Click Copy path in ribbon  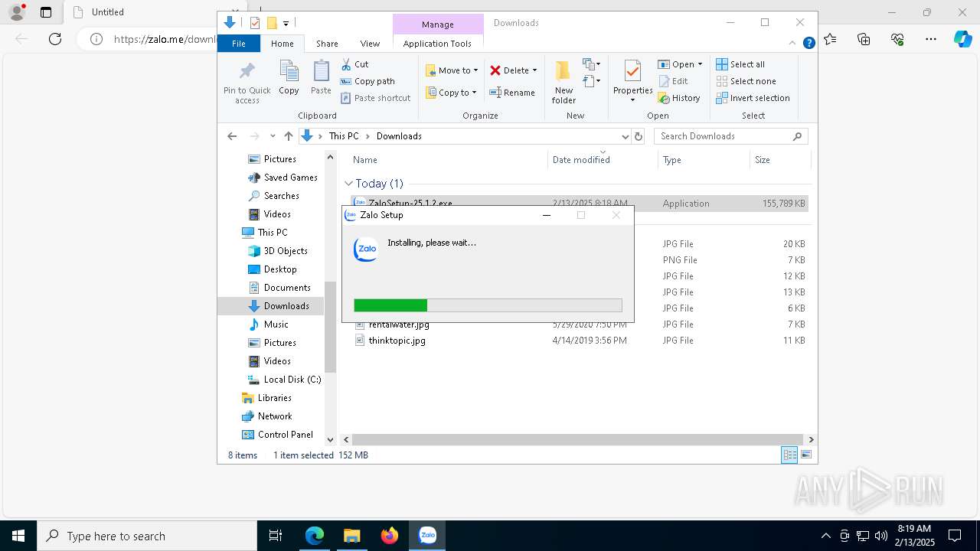click(367, 81)
